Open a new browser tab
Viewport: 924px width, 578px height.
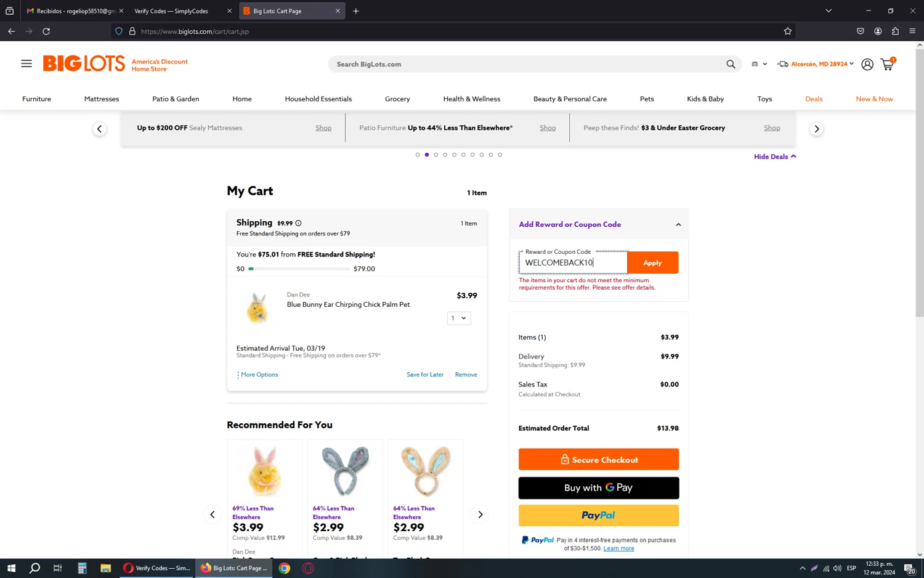355,11
